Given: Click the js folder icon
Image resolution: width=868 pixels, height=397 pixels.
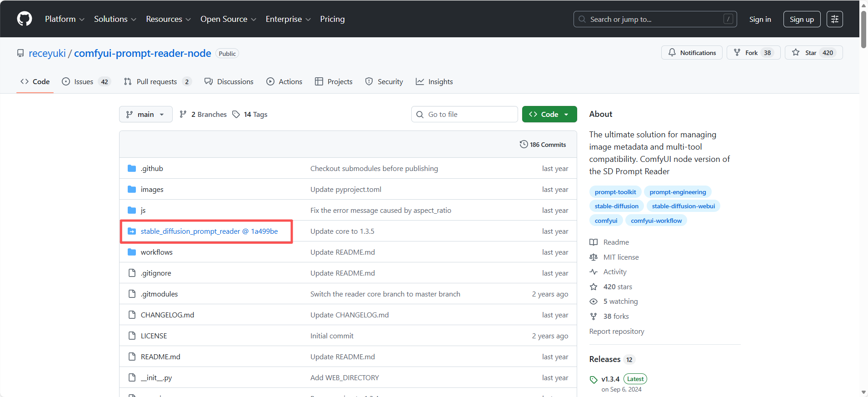Looking at the screenshot, I should click(x=132, y=210).
